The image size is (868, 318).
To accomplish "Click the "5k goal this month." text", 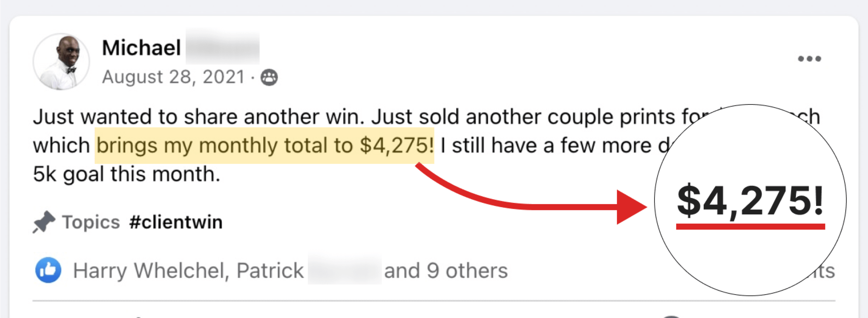I will click(127, 174).
